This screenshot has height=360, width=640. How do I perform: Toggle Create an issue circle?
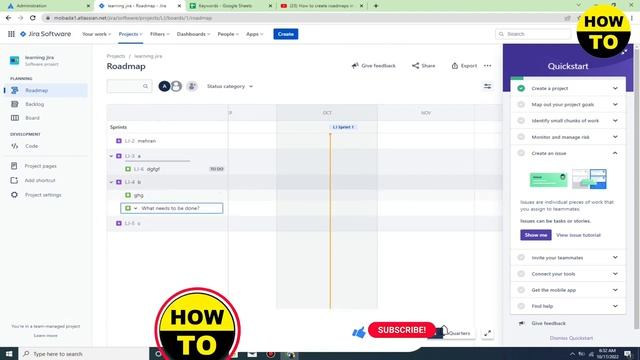[521, 153]
